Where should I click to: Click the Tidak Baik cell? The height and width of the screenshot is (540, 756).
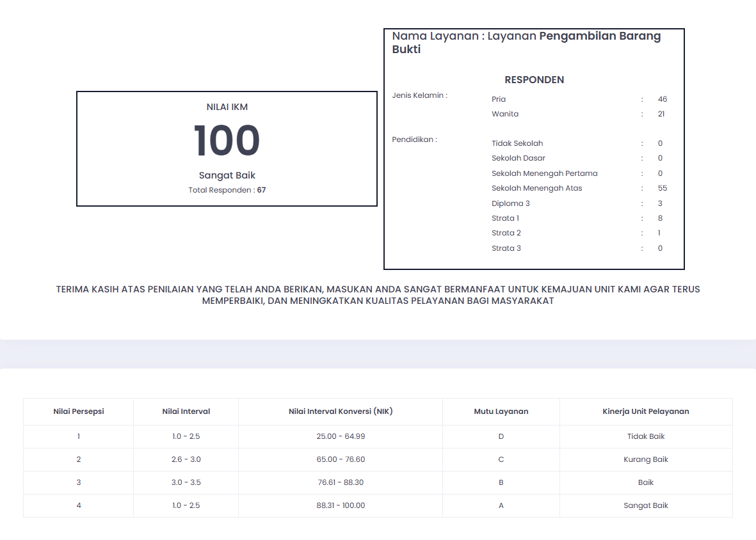click(x=646, y=436)
